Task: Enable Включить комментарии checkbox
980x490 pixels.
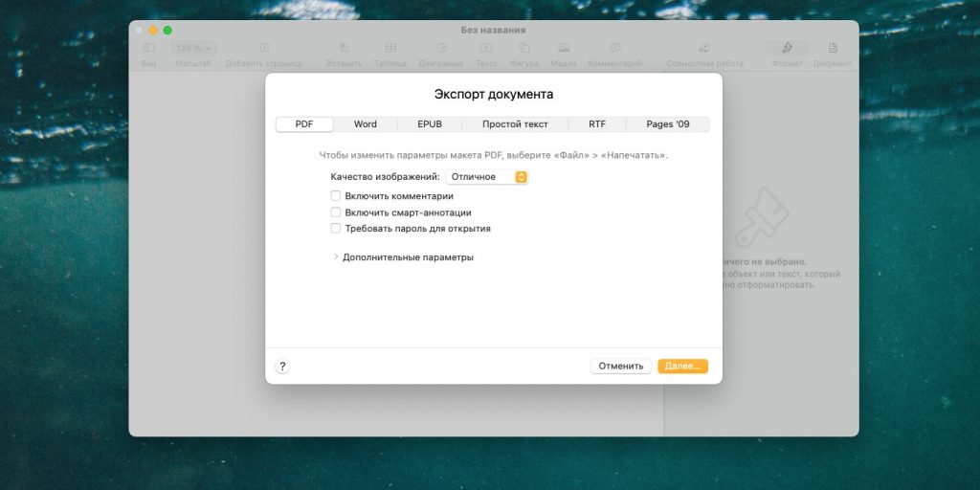Action: pyautogui.click(x=336, y=196)
